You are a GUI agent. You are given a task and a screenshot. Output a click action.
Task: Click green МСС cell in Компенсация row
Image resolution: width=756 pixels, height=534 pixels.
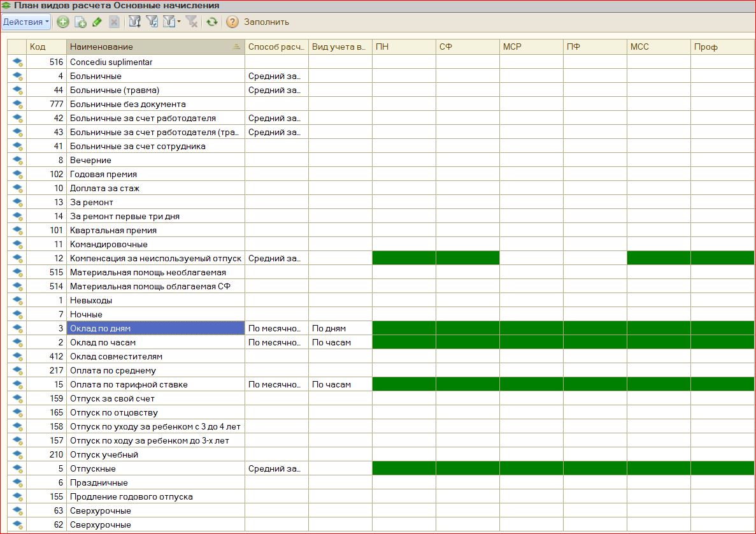pyautogui.click(x=659, y=258)
